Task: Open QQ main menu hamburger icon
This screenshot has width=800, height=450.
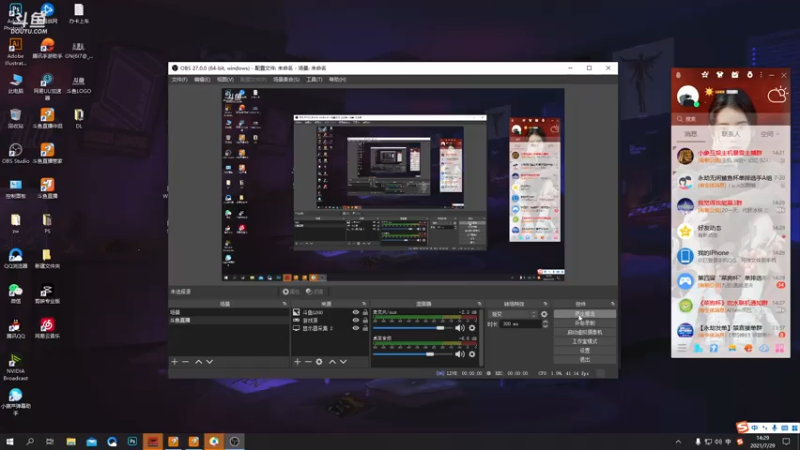Action: [682, 348]
